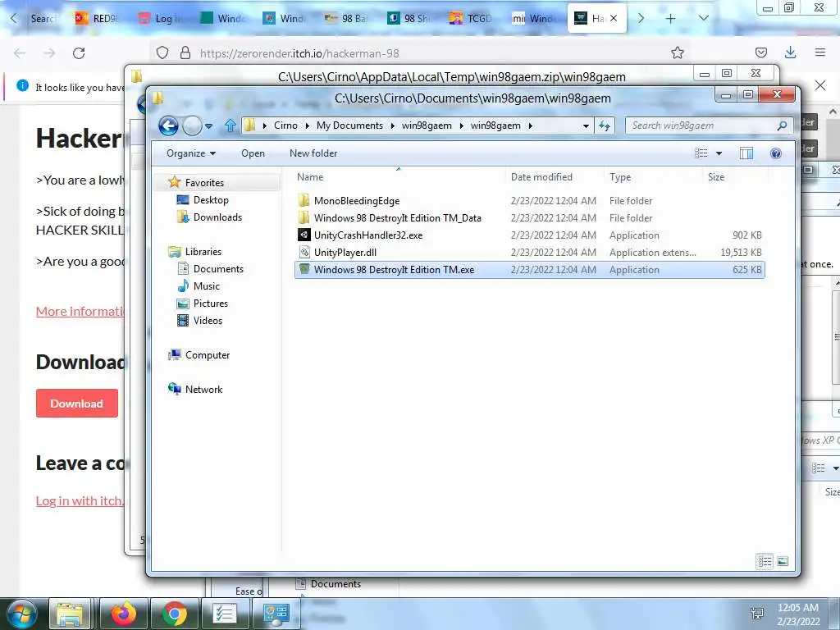Viewport: 840px width, 630px height.
Task: Expand the arrow after My Documents breadcrumb
Action: [393, 126]
